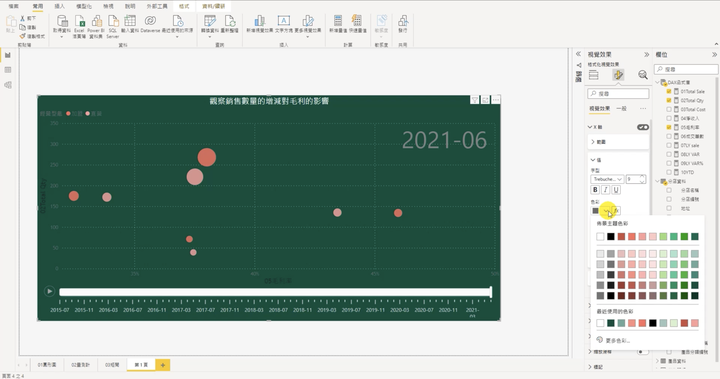Select the Format visual paintbrush icon

tap(618, 75)
